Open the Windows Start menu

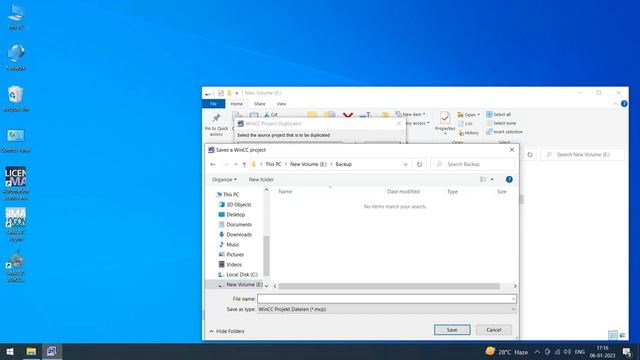(10, 351)
